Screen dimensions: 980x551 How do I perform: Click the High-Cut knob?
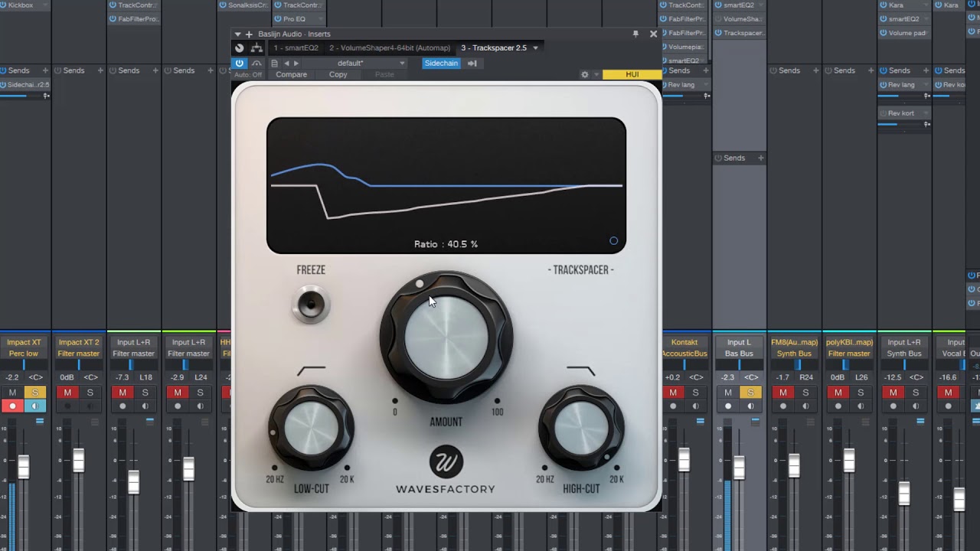[x=581, y=429]
